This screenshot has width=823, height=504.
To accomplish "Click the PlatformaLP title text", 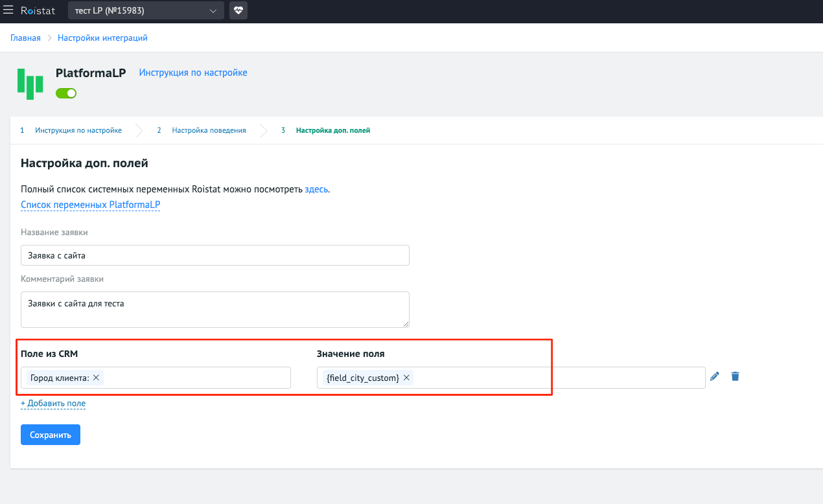I will pyautogui.click(x=91, y=73).
